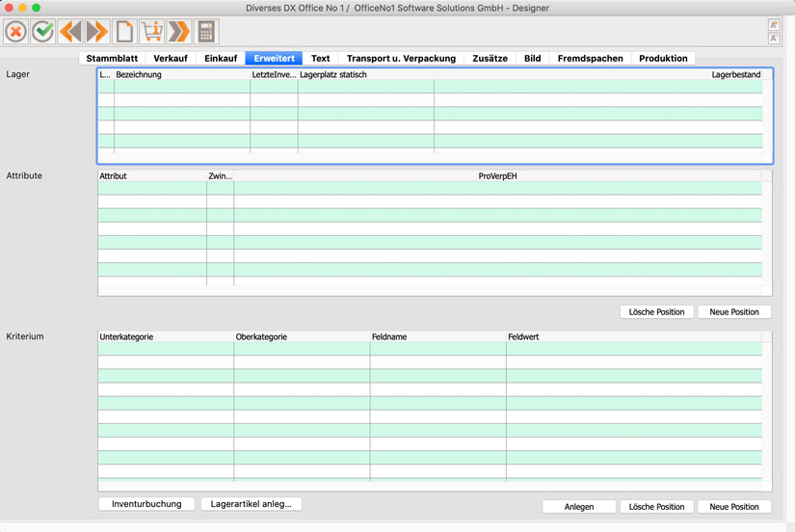Click the Inventurbuchung button
This screenshot has width=795, height=532.
click(x=146, y=504)
